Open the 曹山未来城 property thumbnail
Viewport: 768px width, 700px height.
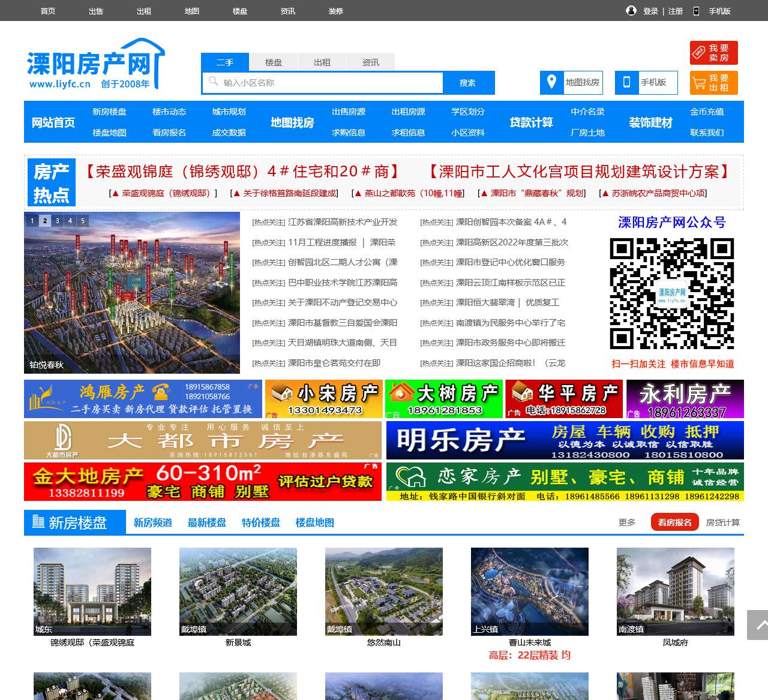[x=530, y=591]
